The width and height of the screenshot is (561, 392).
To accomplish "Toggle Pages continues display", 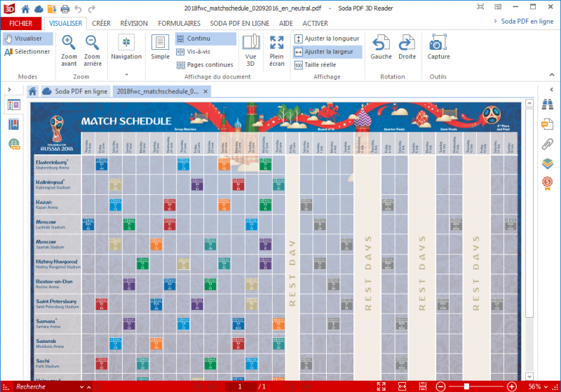I will pos(205,65).
